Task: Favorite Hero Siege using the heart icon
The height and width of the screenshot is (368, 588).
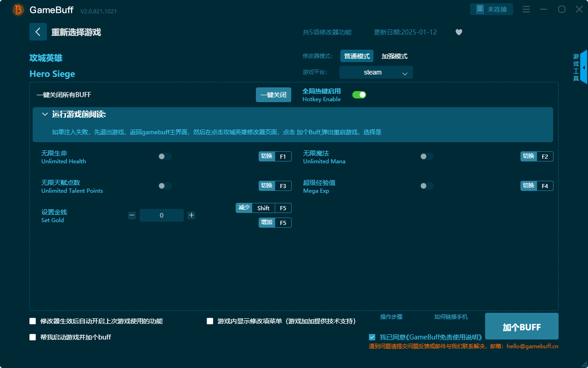Action: (x=458, y=32)
